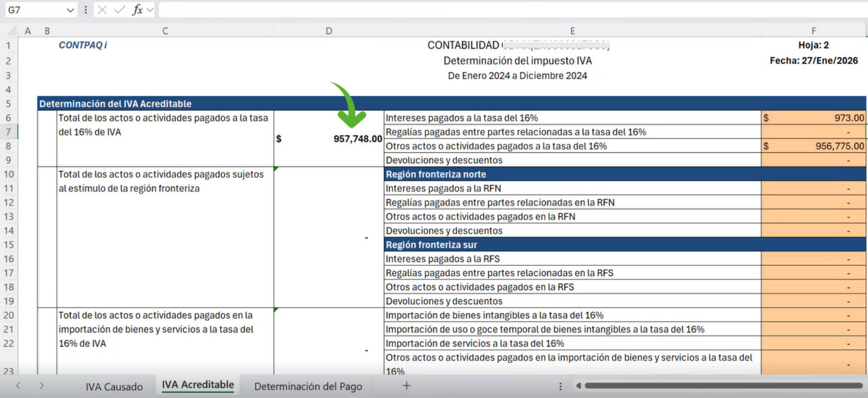Add a new sheet with plus icon

tap(406, 386)
